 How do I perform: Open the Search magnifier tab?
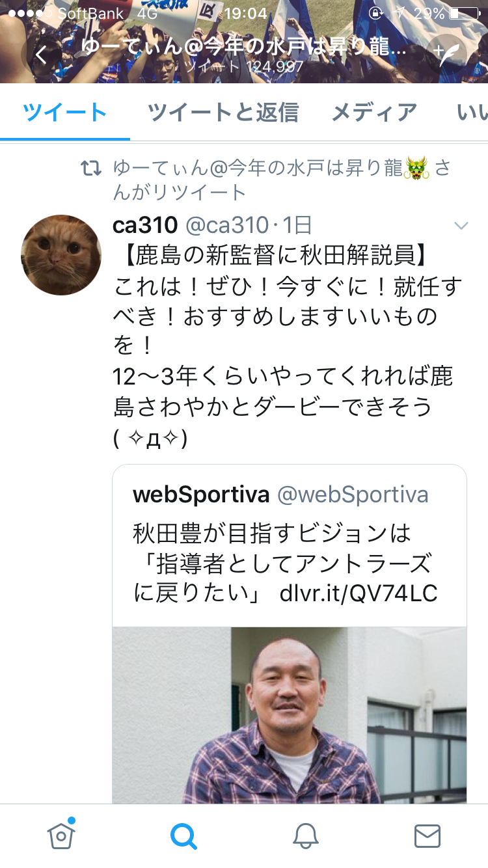(x=183, y=835)
